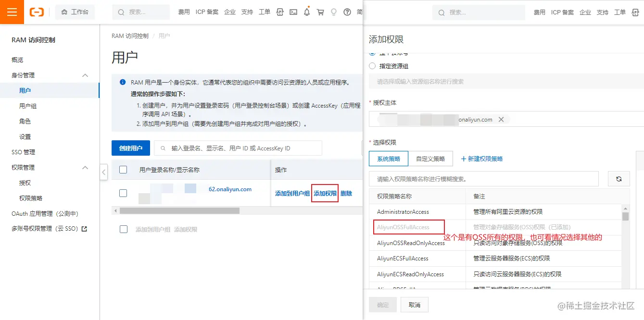Open the 企业 menu in left top bar
Viewport: 644px width, 320px height.
pyautogui.click(x=230, y=12)
